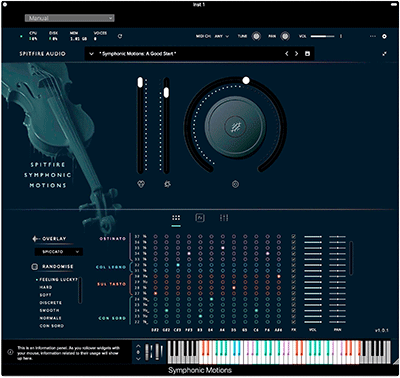Click the center emblem of the big knob
Image resolution: width=400 pixels, height=378 pixels.
click(x=236, y=127)
